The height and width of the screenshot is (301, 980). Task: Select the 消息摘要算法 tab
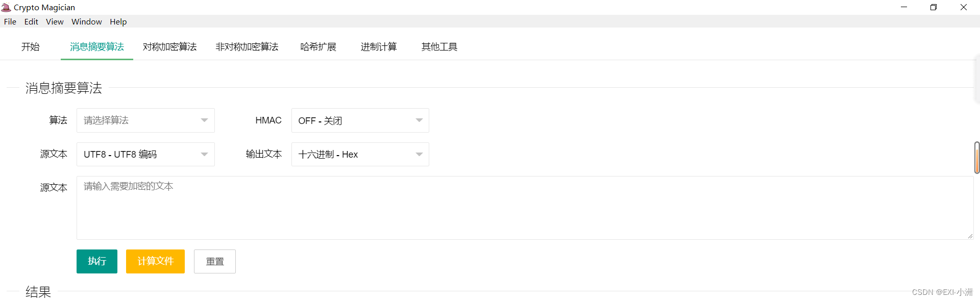tap(97, 47)
